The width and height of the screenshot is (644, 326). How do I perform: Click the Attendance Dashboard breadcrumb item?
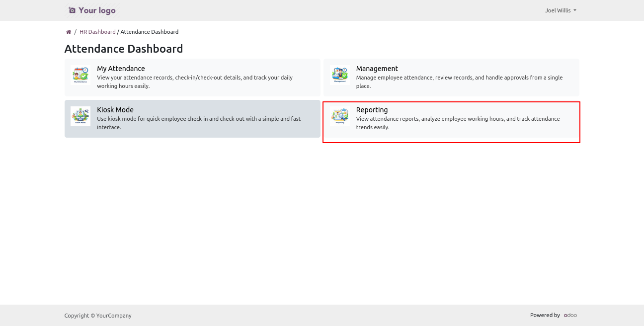149,32
